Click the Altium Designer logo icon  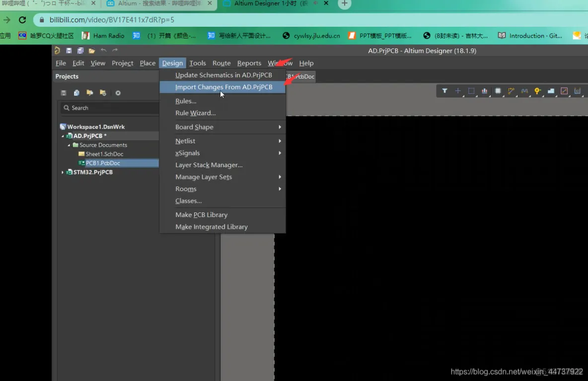click(57, 50)
